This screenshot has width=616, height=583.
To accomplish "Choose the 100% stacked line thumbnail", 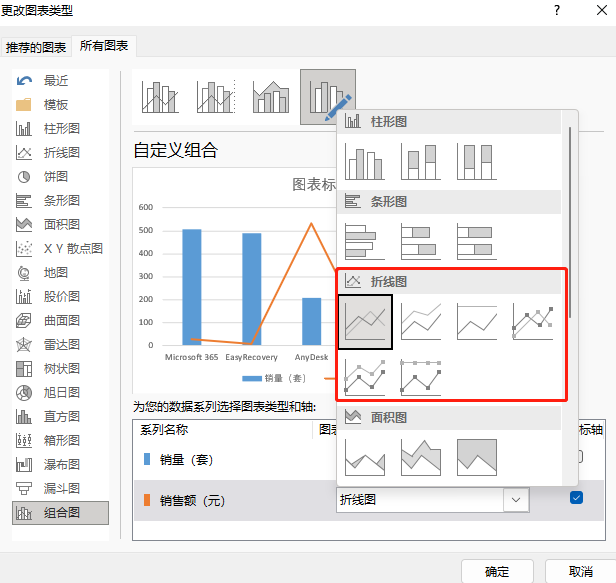I will (477, 322).
